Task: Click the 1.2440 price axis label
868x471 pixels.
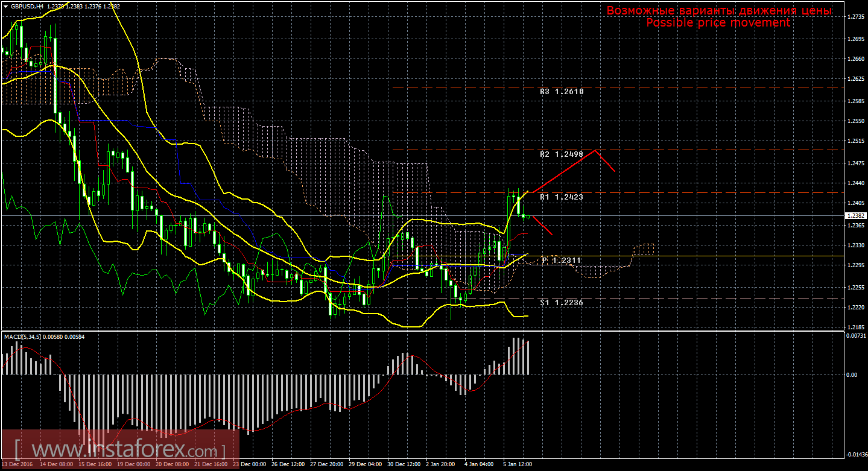Action: click(x=856, y=183)
